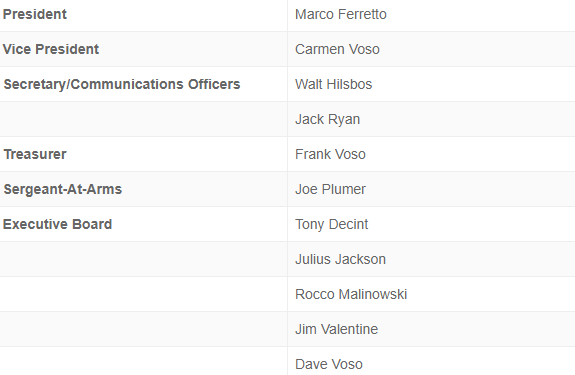Click the President row label

click(x=35, y=14)
